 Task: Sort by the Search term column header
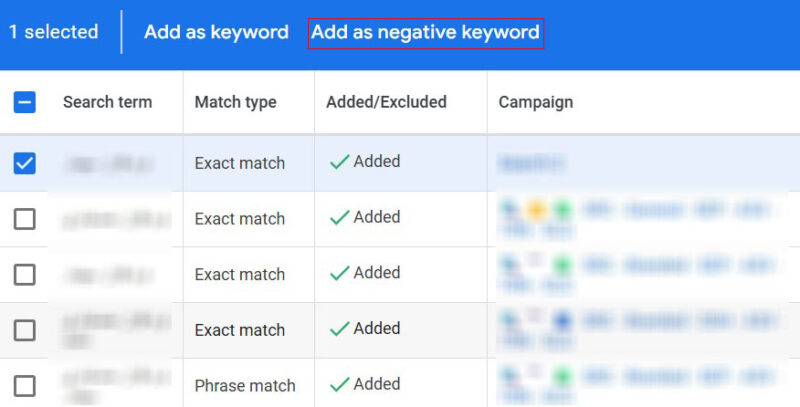point(107,102)
